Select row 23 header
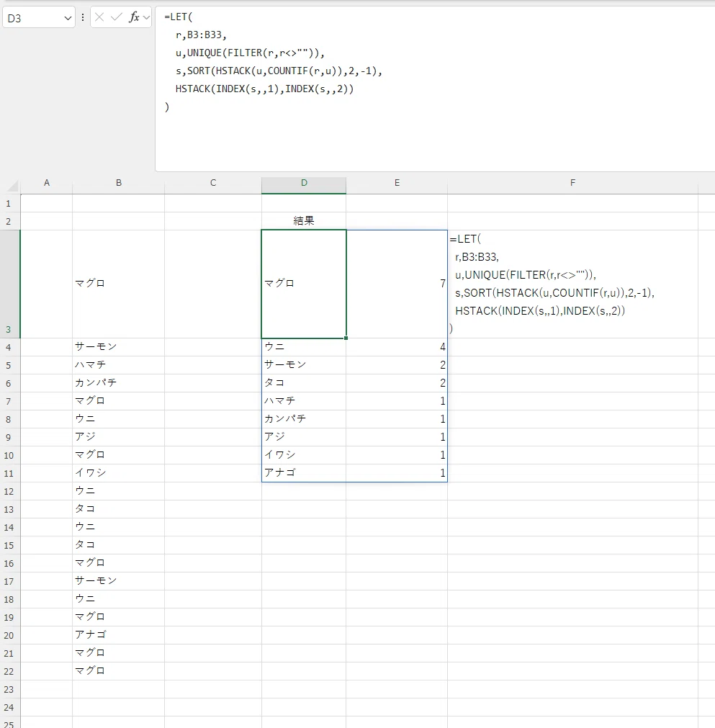Image resolution: width=715 pixels, height=728 pixels. click(x=10, y=689)
